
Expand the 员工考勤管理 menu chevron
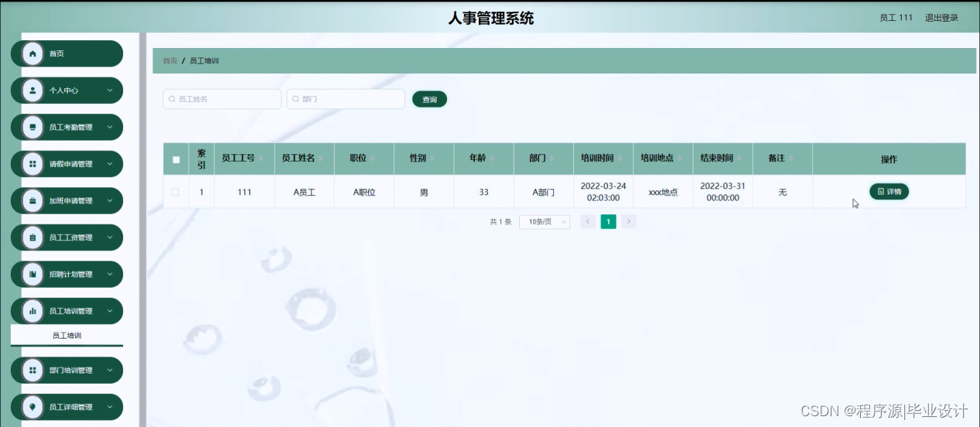pos(110,127)
